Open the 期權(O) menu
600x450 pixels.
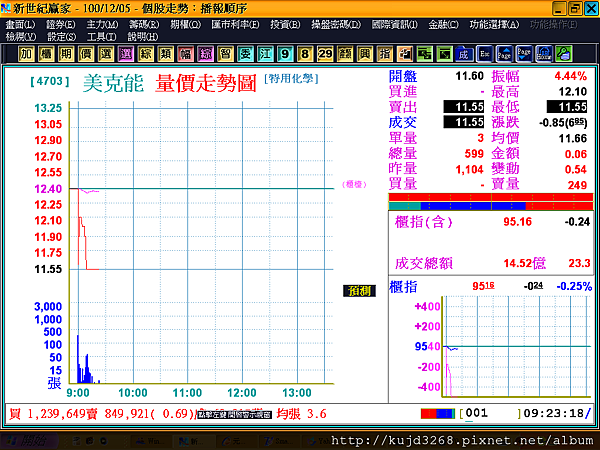click(186, 25)
